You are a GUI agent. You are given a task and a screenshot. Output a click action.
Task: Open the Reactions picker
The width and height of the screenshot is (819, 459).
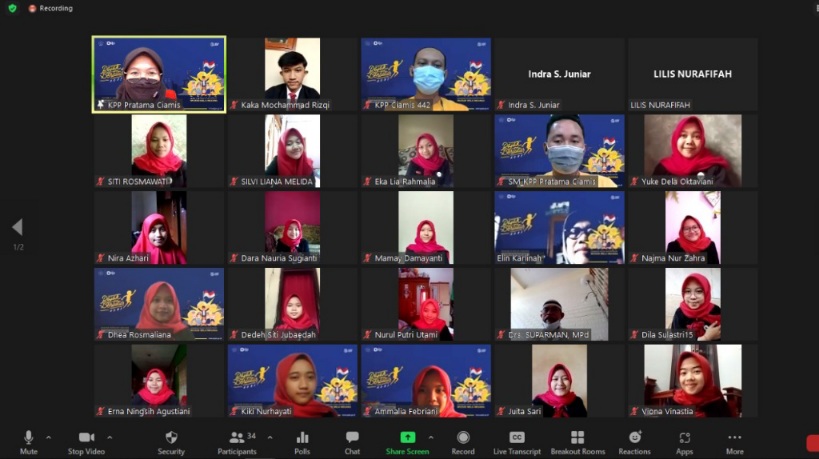(x=634, y=441)
